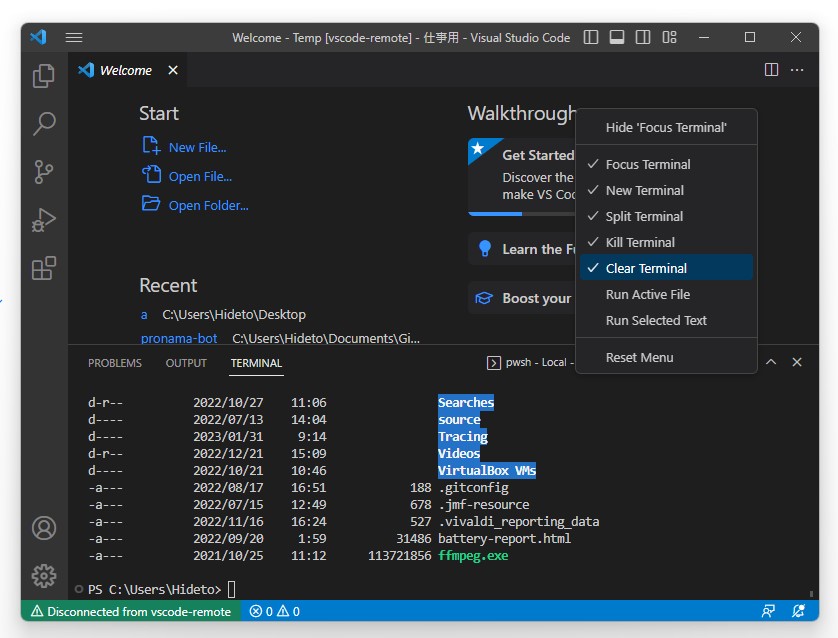Click the Get Started star badge
This screenshot has width=838, height=638.
coord(479,149)
